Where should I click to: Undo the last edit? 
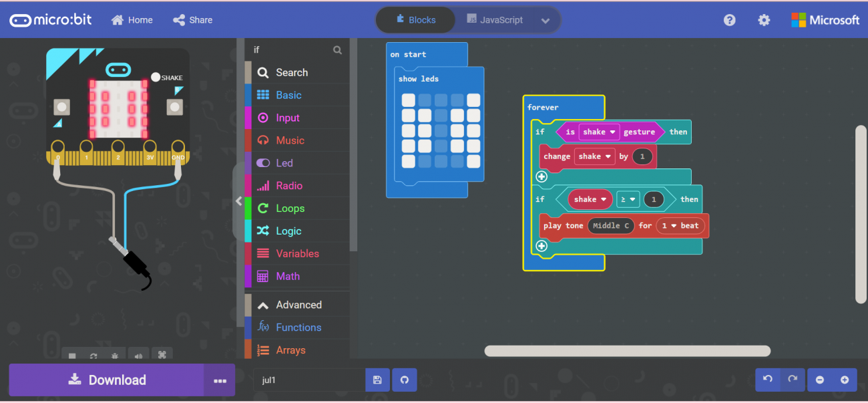[767, 380]
